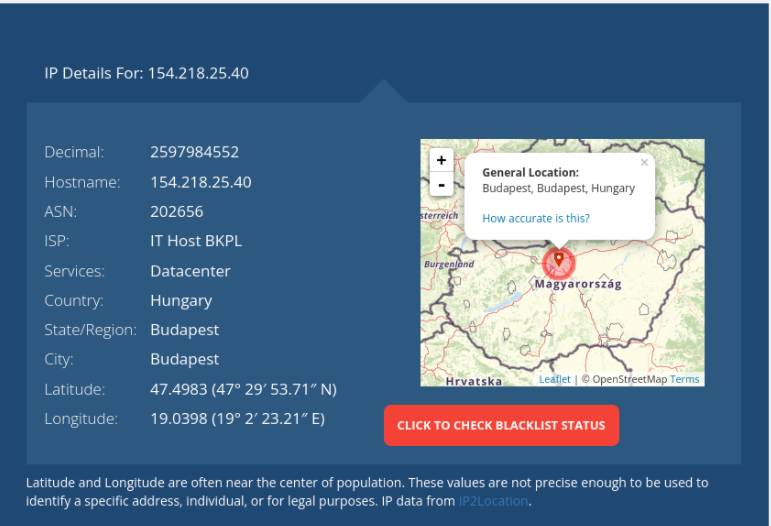Open the 'How accurate is this?' link
The height and width of the screenshot is (526, 771).
point(536,218)
